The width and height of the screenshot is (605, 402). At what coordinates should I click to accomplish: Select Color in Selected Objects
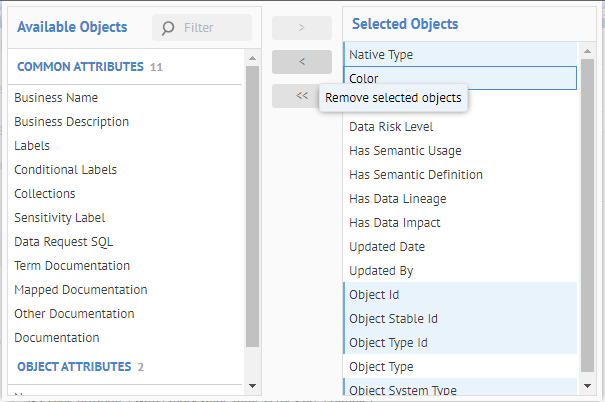460,78
